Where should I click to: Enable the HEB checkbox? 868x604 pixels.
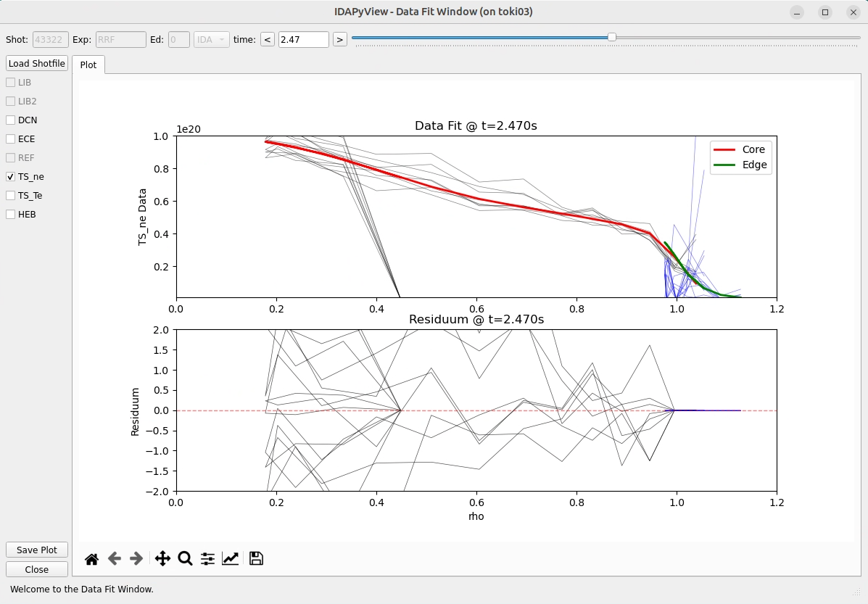[x=10, y=214]
